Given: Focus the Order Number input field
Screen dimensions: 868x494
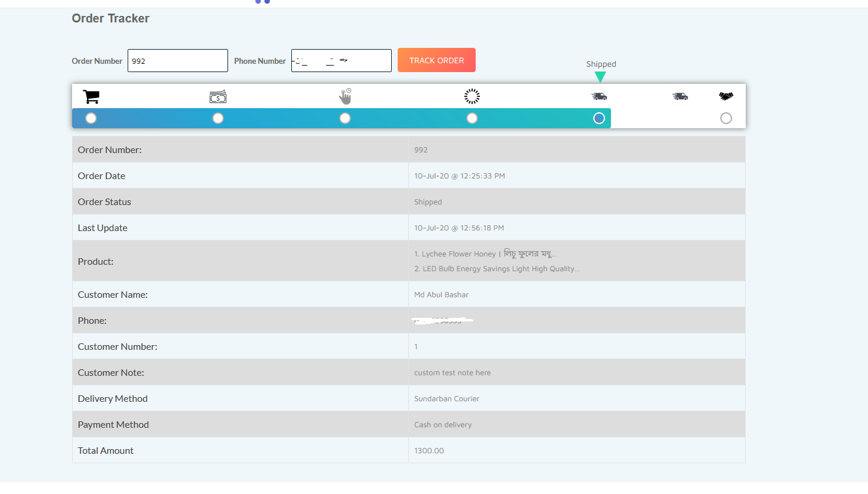Looking at the screenshot, I should click(x=178, y=61).
